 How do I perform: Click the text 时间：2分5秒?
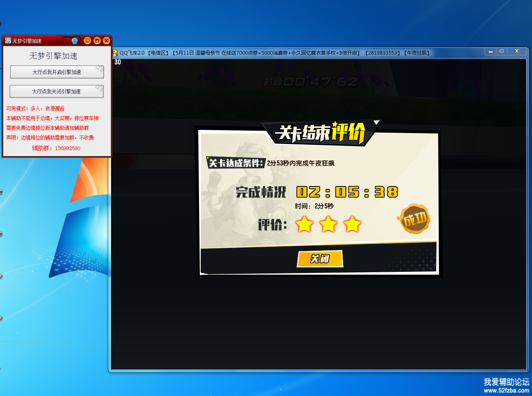[314, 206]
